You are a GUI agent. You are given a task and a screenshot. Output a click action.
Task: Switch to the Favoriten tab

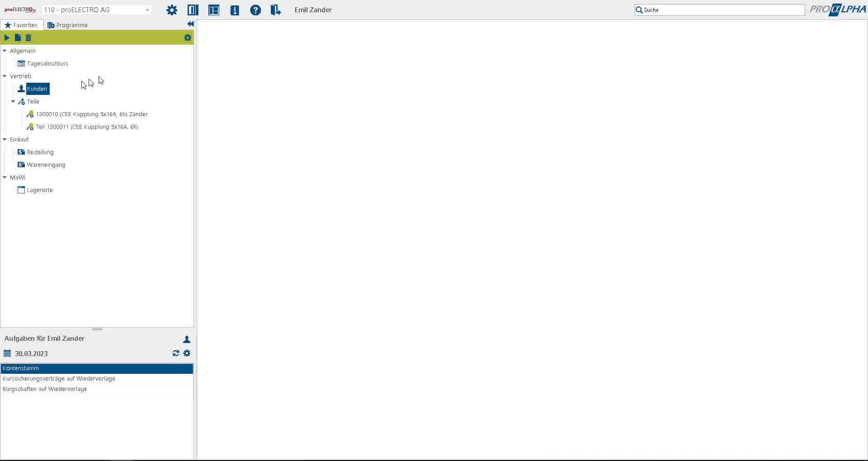(22, 25)
